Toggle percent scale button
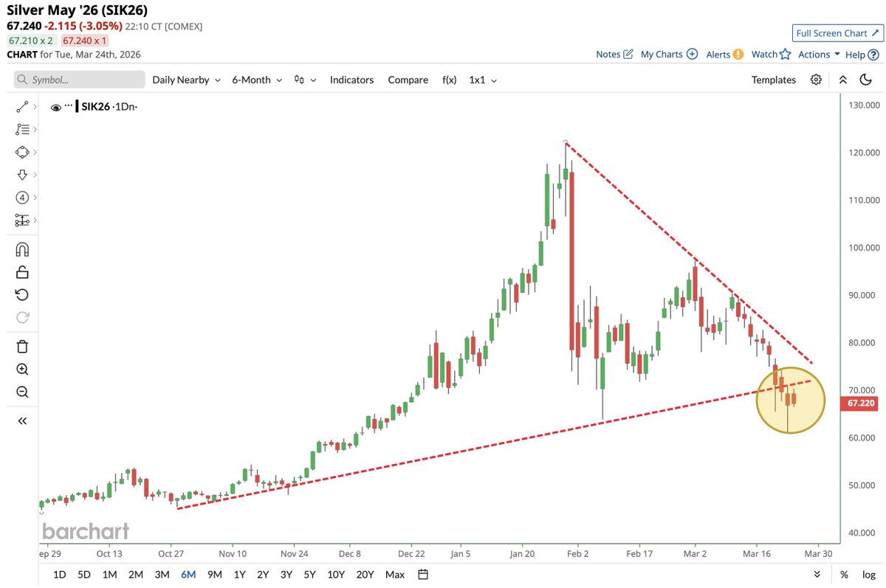 [x=844, y=575]
